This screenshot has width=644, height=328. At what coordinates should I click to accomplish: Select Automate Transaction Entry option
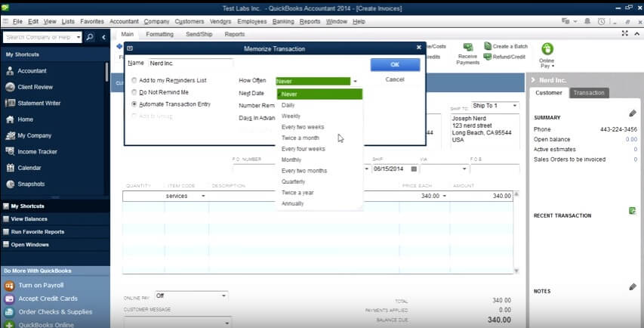[x=134, y=104]
